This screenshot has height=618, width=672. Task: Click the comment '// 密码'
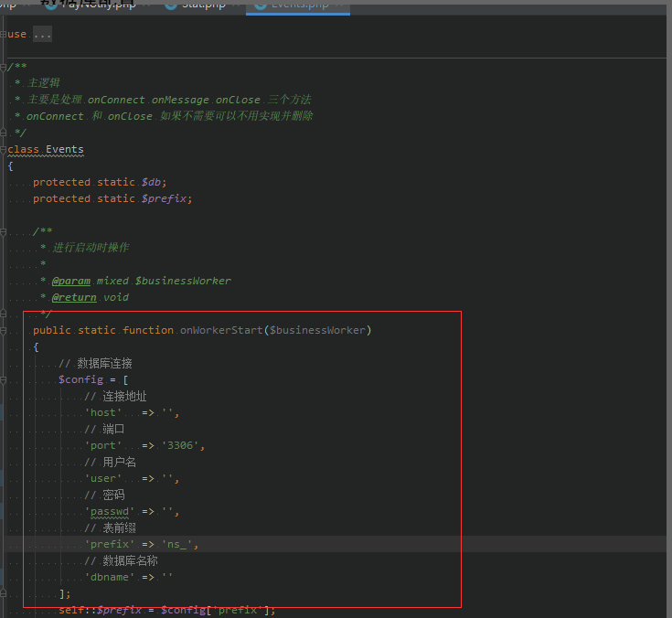pos(104,495)
